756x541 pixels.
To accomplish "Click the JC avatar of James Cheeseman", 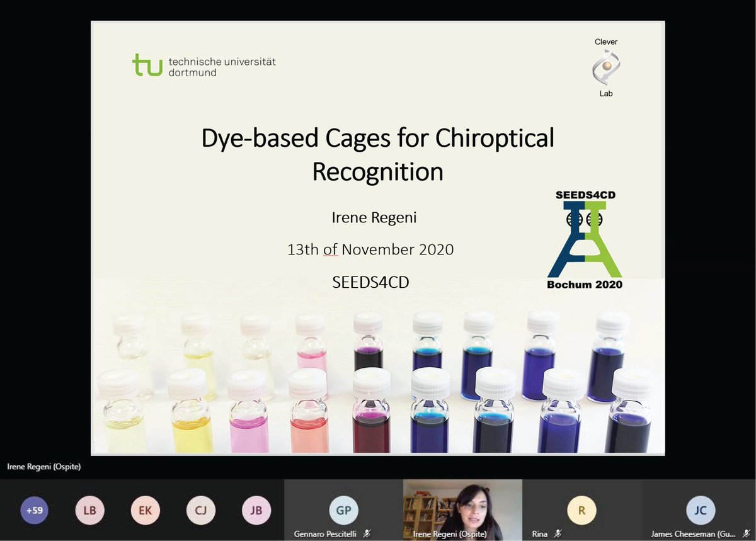I will pos(701,510).
